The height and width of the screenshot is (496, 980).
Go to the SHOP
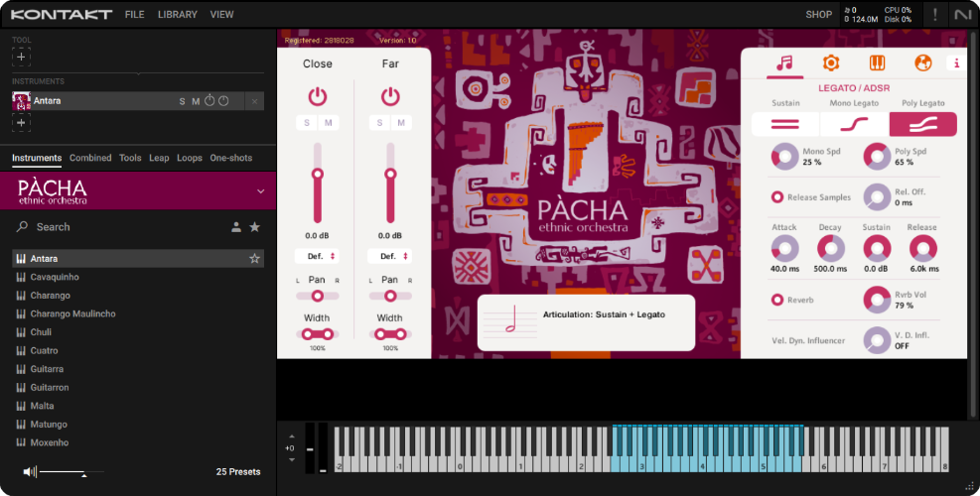point(819,14)
